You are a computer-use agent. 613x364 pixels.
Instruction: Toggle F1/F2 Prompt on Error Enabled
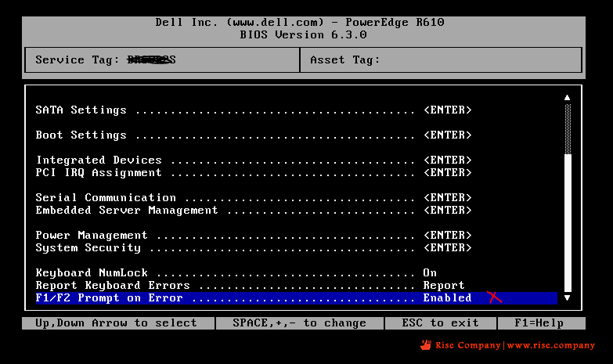(447, 298)
